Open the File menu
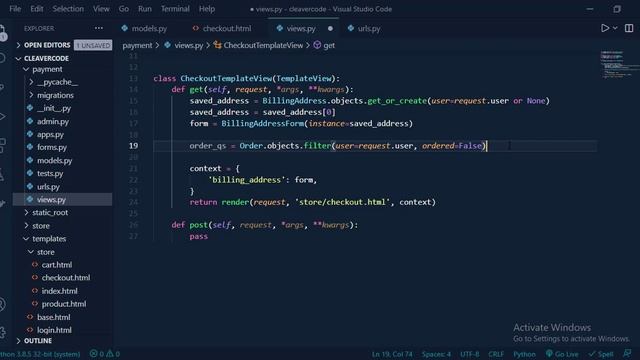640x360 pixels. (15, 9)
